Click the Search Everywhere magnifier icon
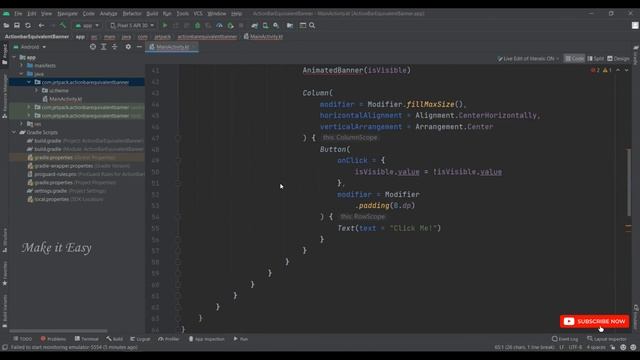The image size is (640, 360). coord(312,25)
